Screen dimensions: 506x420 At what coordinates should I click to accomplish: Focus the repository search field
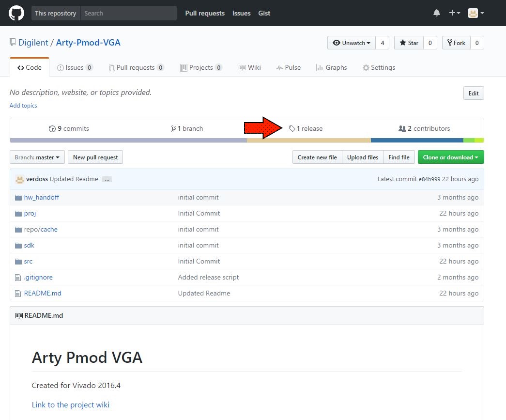128,13
